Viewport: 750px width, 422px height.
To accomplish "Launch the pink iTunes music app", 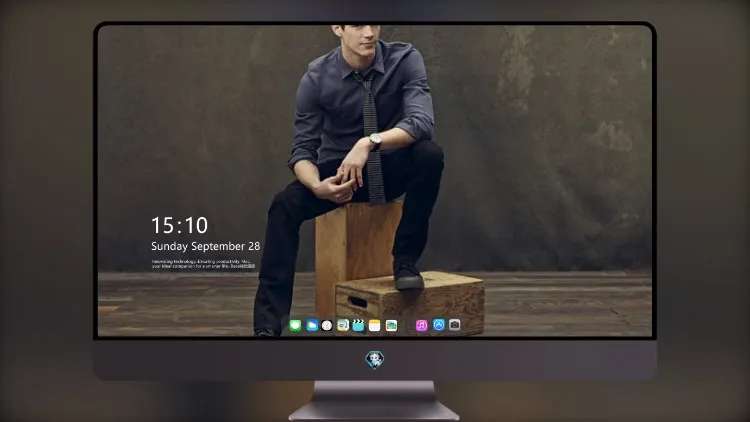I will coord(421,326).
